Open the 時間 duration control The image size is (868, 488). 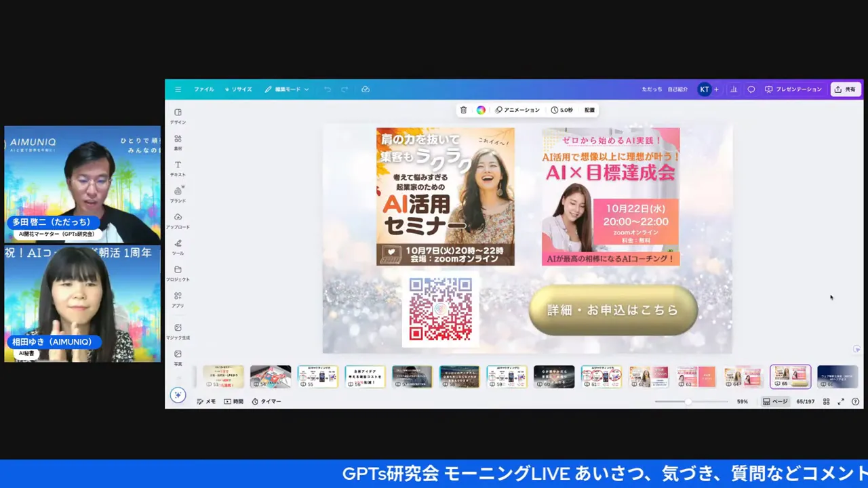click(234, 401)
